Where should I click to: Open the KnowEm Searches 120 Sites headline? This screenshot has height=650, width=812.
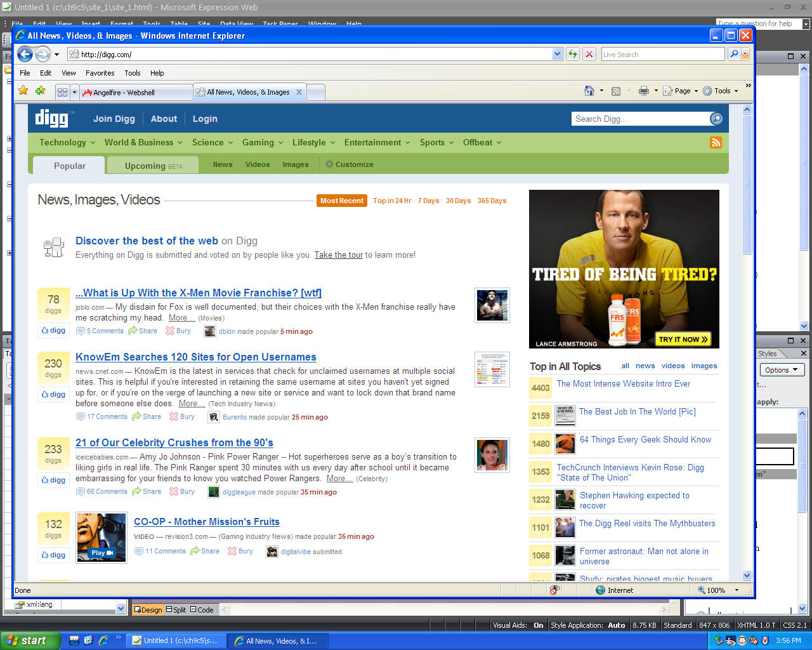click(x=195, y=357)
